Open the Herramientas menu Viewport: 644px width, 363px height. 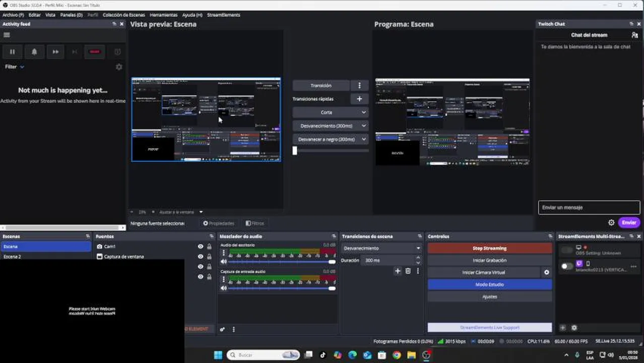coord(163,15)
